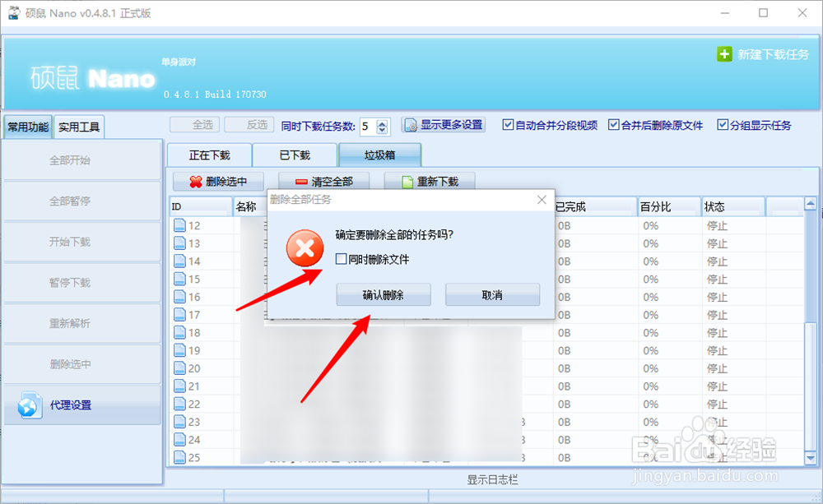Image resolution: width=823 pixels, height=504 pixels.
Task: Open 代理设置 in the sidebar
Action: coord(82,405)
